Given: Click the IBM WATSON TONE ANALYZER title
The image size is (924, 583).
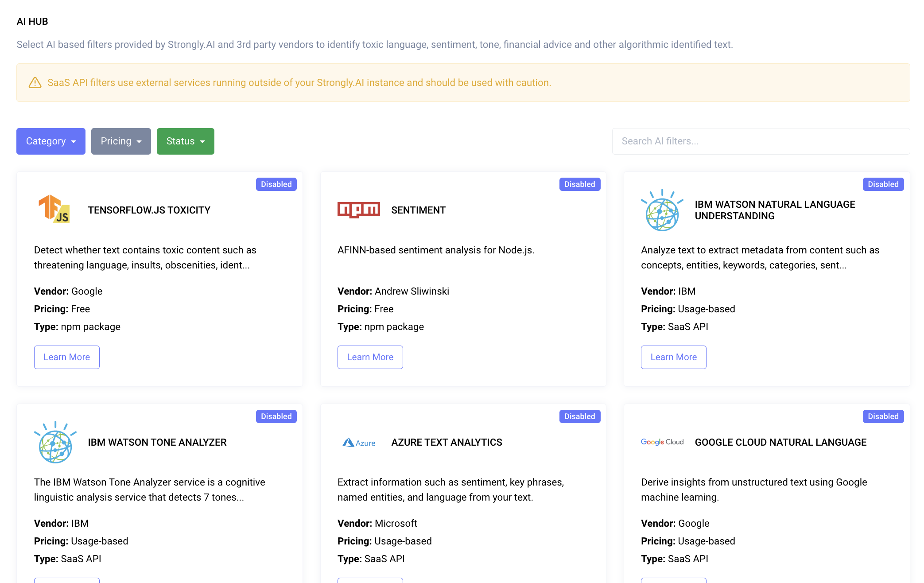Looking at the screenshot, I should point(157,442).
